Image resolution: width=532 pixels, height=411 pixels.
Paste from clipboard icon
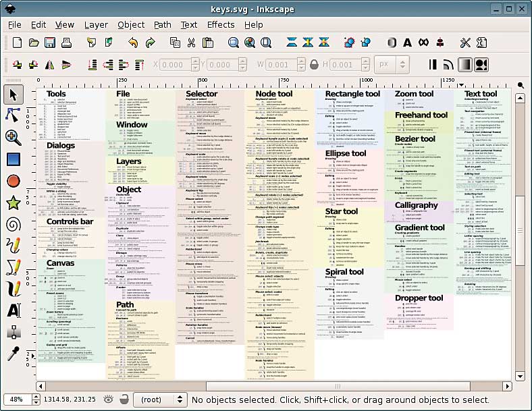click(x=208, y=43)
